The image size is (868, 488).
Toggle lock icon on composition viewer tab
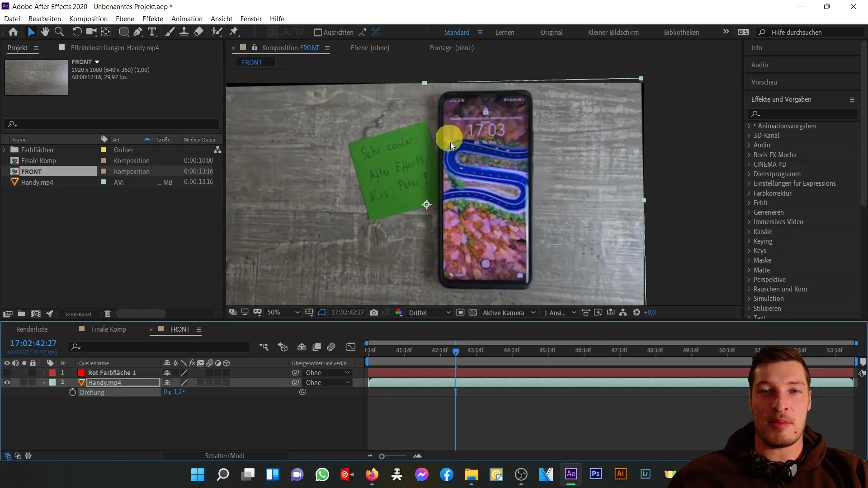pyautogui.click(x=255, y=47)
